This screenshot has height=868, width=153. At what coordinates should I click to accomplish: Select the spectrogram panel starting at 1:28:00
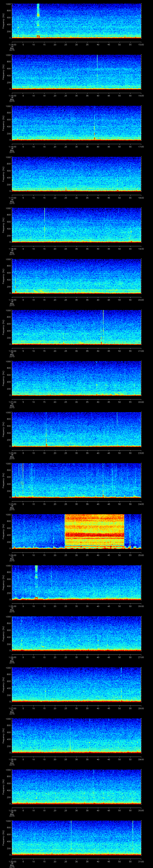(77, 736)
